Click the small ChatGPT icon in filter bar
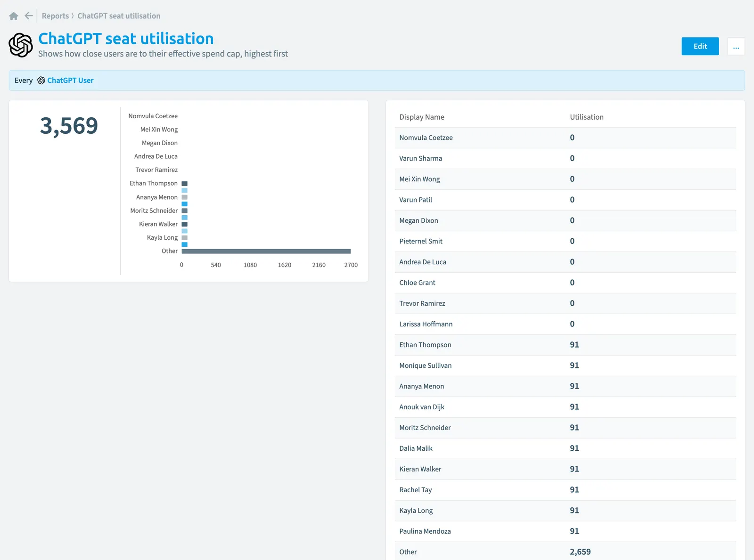Screen dimensions: 754x560 [41, 81]
